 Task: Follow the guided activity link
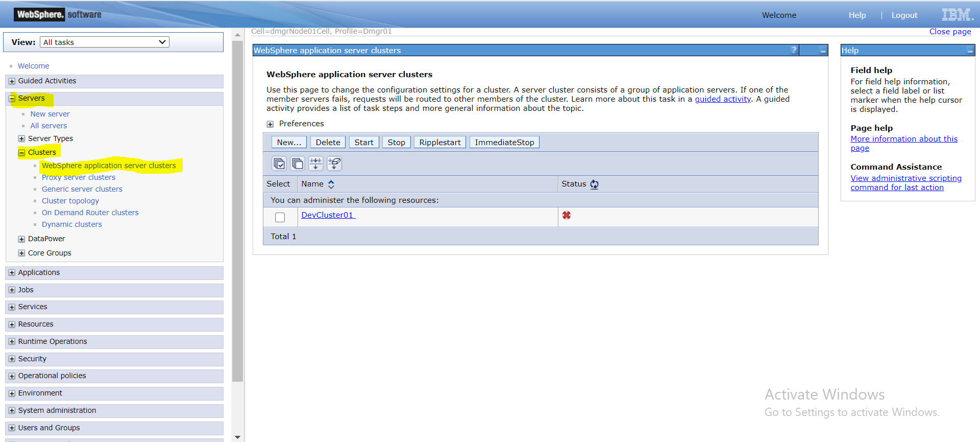[x=723, y=99]
